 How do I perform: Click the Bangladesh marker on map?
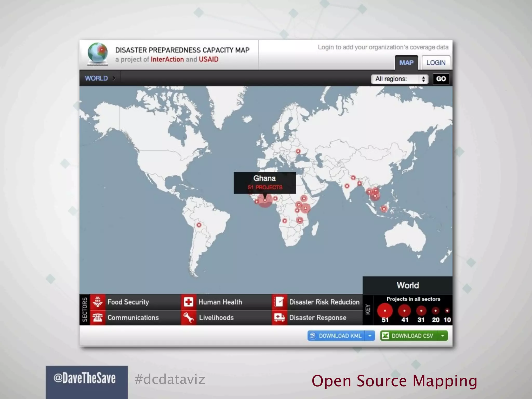coord(360,183)
